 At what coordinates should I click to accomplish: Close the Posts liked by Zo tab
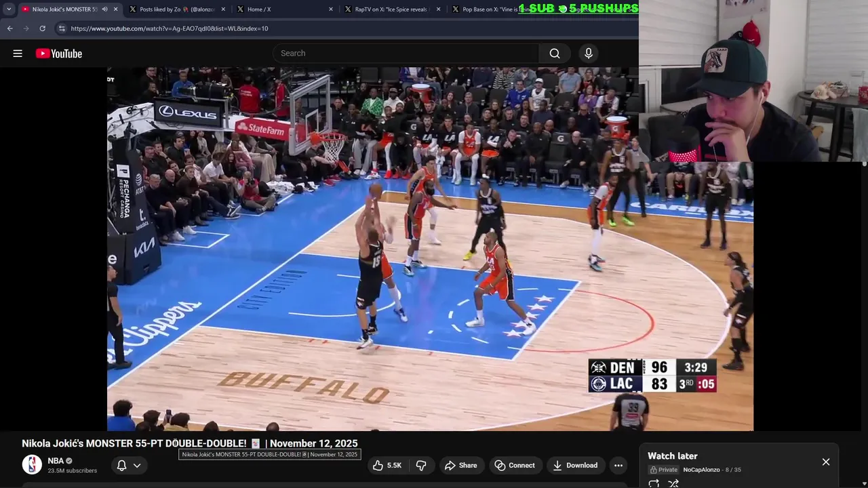[223, 9]
